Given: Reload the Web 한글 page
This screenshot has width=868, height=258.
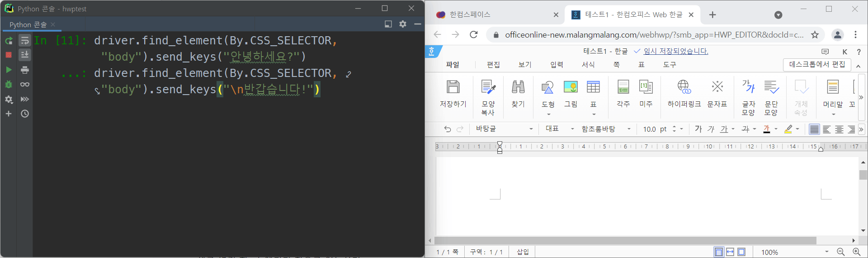Looking at the screenshot, I should tap(474, 34).
